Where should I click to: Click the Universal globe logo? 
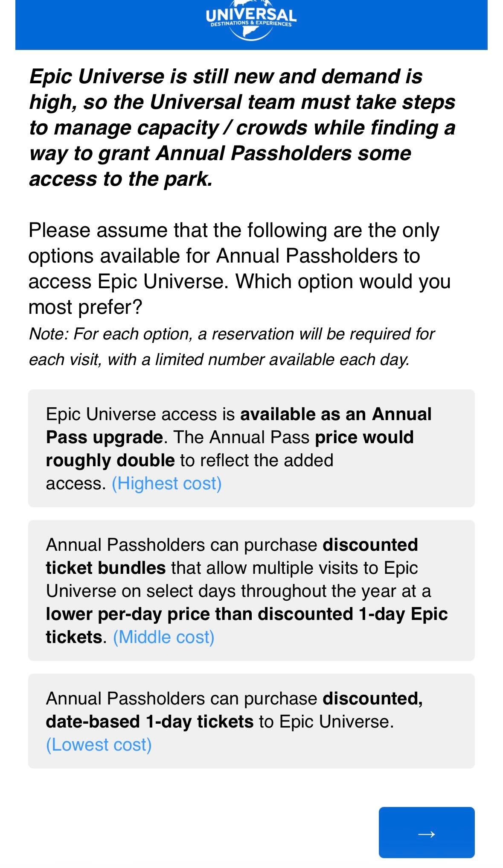coord(251,21)
